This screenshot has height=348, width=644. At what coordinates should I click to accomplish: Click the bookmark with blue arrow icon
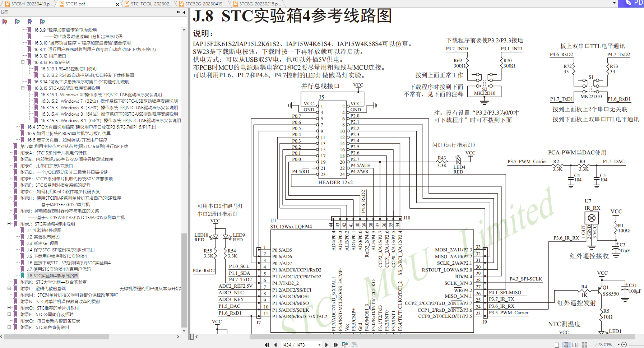30,22
